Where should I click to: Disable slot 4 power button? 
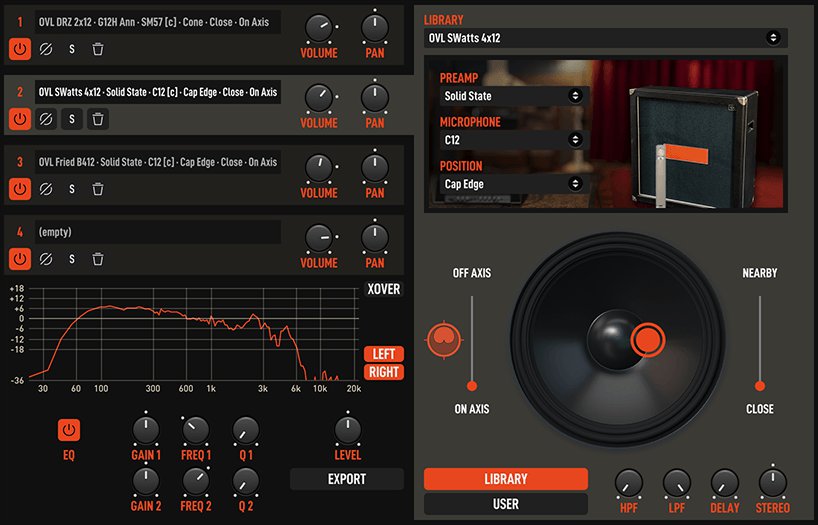[x=19, y=259]
